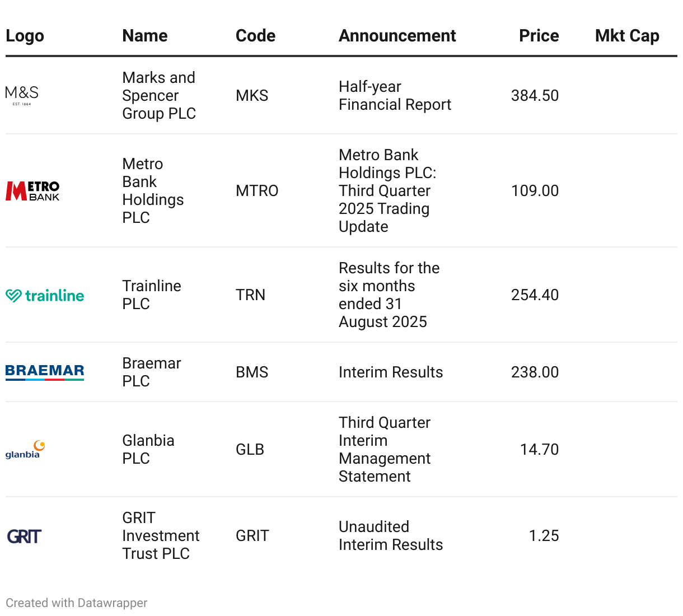Click the Logo column header
This screenshot has width=683, height=616.
(25, 36)
